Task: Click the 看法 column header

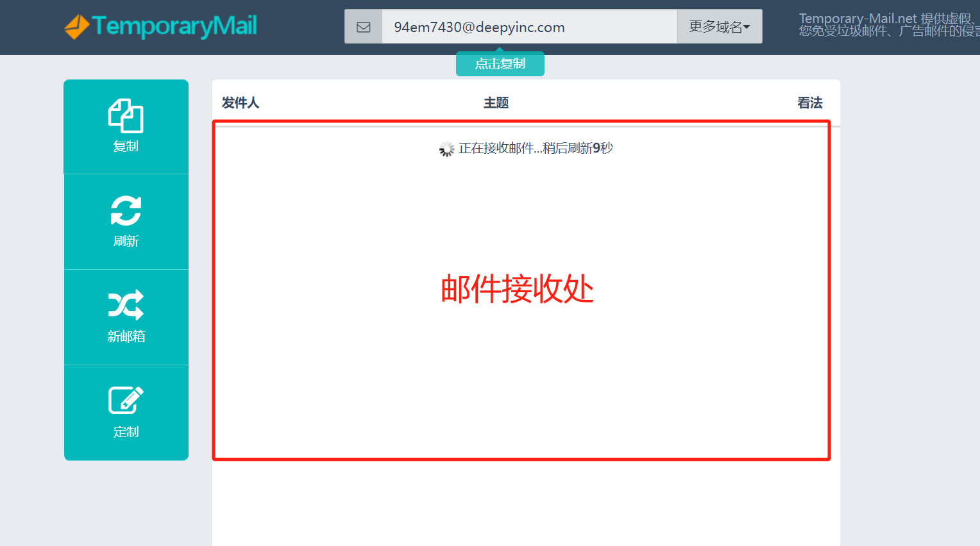Action: click(809, 103)
